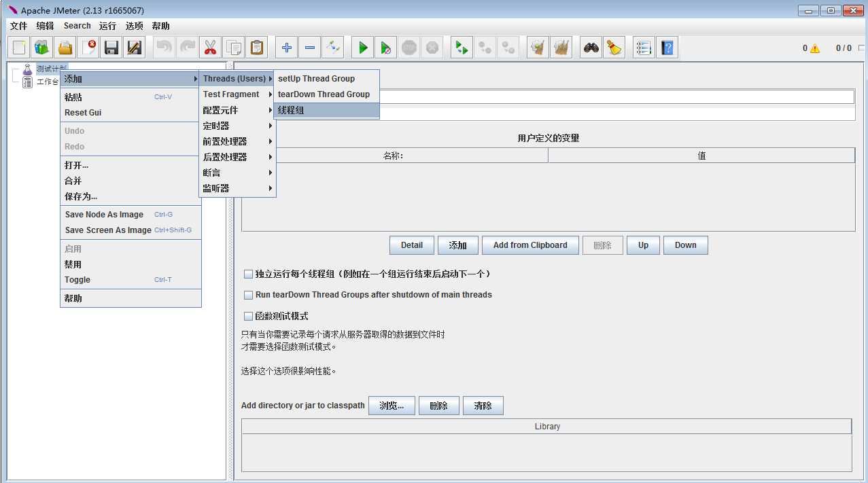Select 线程组 from the submenu

pyautogui.click(x=326, y=110)
